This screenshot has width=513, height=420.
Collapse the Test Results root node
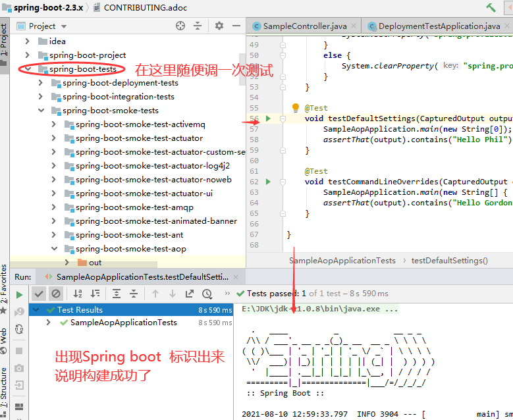[36, 309]
